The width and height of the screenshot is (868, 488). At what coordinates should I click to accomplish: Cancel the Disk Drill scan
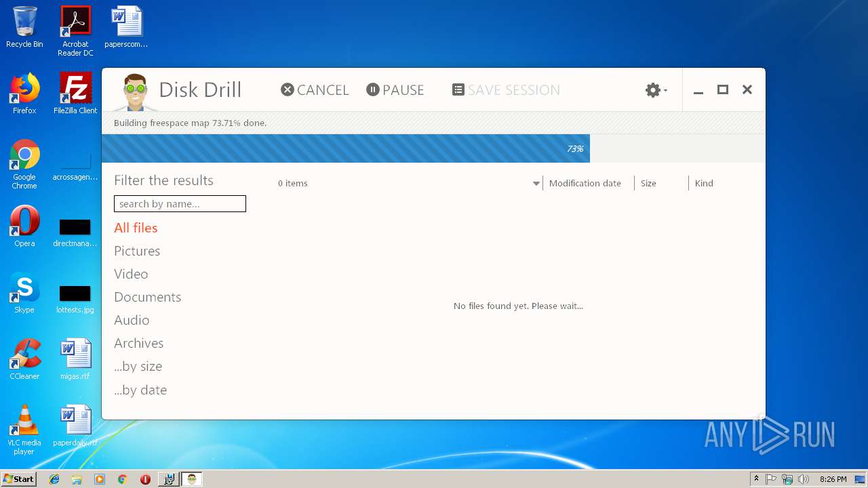click(x=315, y=89)
